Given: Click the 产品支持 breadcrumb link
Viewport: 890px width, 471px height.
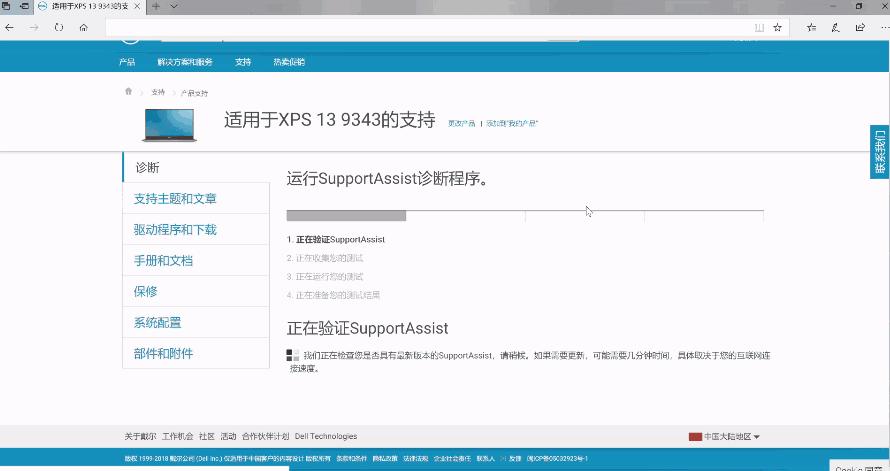Looking at the screenshot, I should tap(194, 93).
